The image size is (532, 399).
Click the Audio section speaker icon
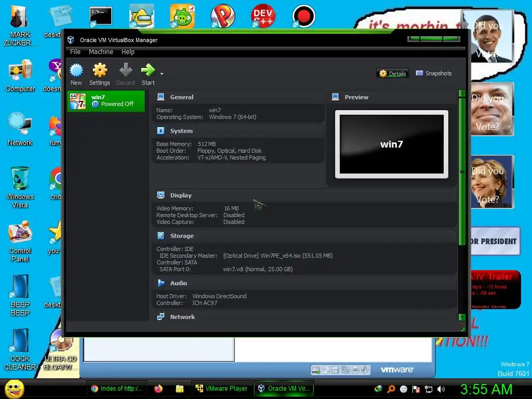tap(161, 283)
